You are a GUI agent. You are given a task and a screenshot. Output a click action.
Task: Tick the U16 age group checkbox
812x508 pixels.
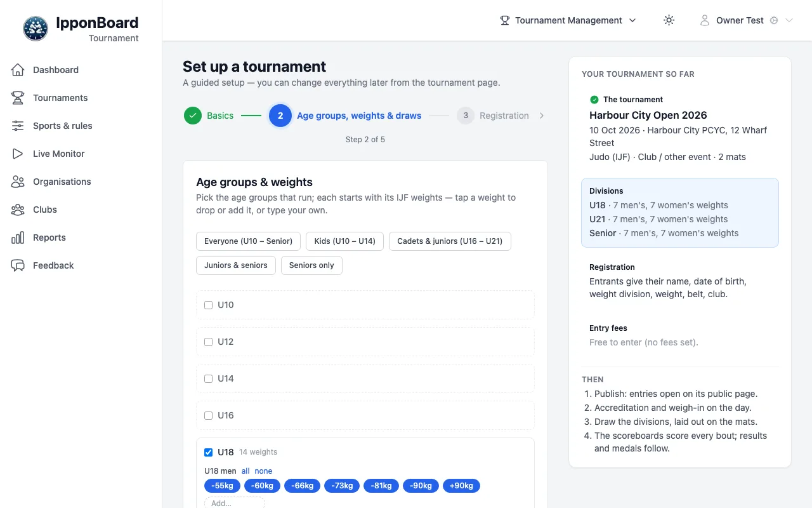(x=208, y=415)
